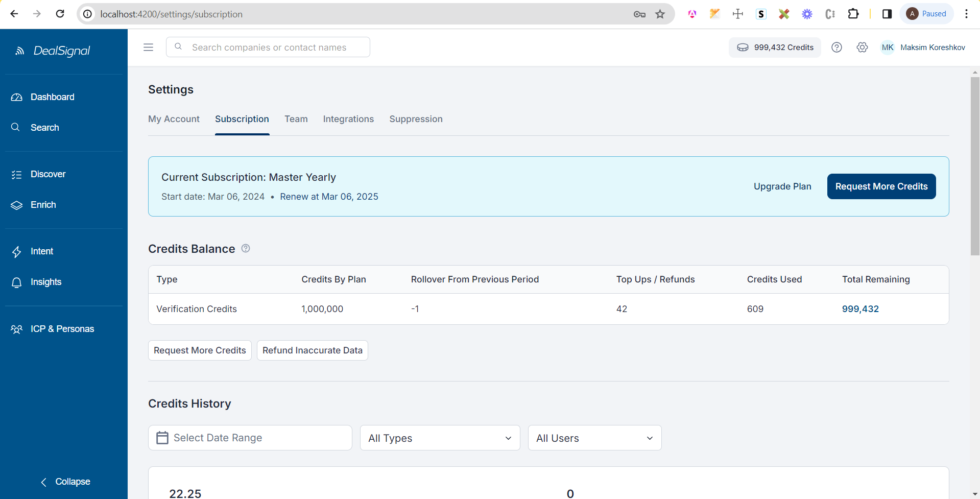The image size is (980, 499).
Task: Open Dashboard from the sidebar
Action: click(x=52, y=97)
